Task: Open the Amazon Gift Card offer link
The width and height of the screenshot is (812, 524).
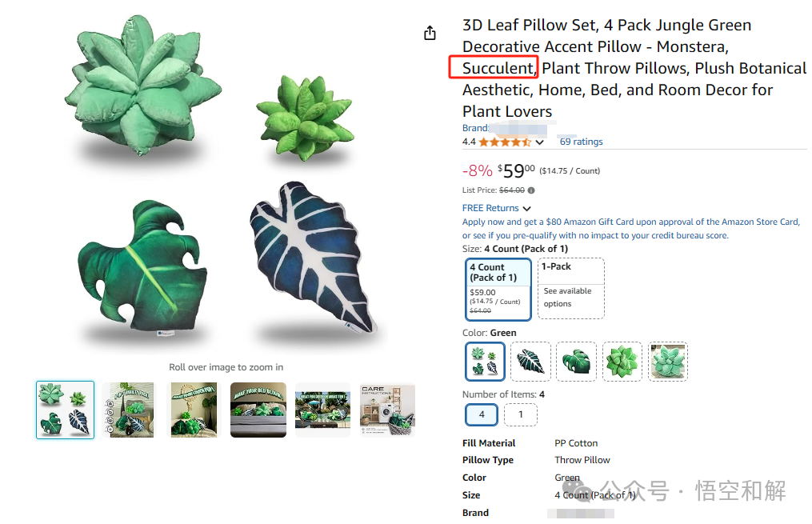Action: pyautogui.click(x=631, y=228)
